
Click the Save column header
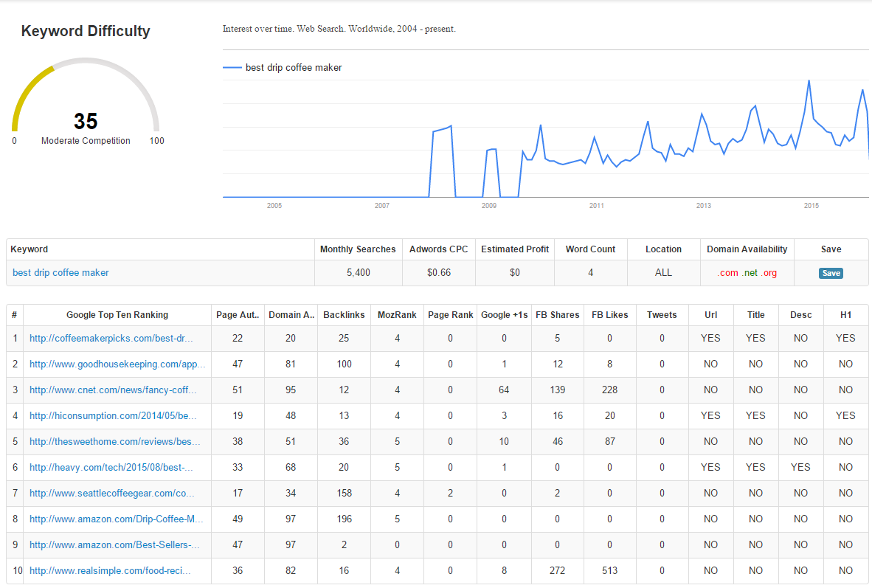[x=831, y=249]
